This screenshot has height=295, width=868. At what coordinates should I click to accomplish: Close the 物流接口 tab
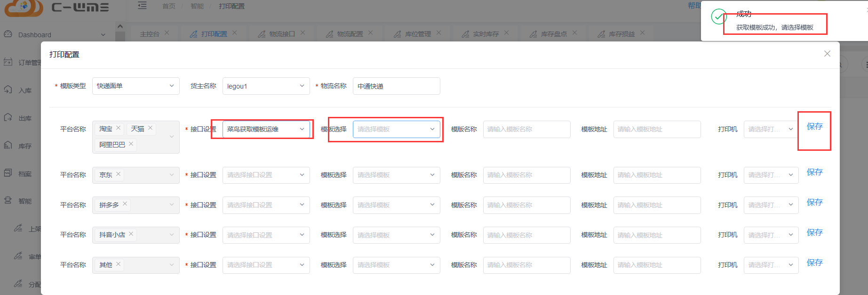click(x=303, y=33)
